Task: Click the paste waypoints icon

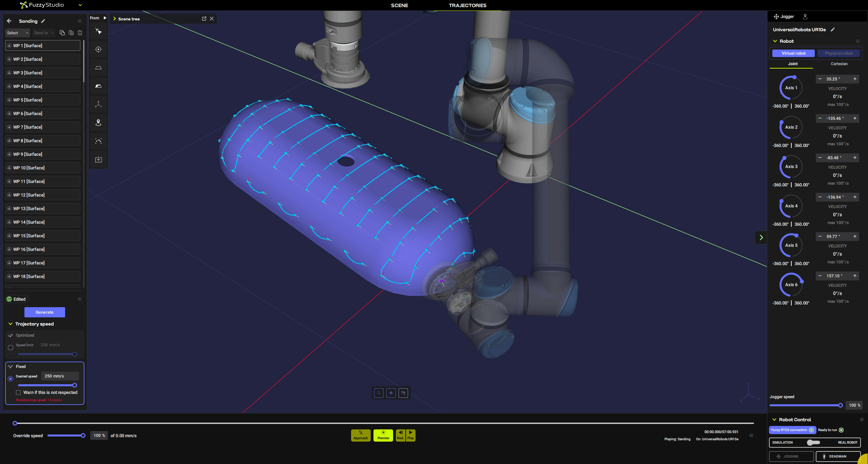Action: [x=71, y=33]
